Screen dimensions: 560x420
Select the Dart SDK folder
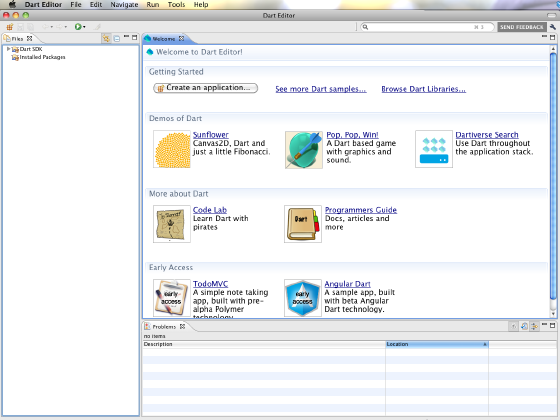tap(28, 49)
